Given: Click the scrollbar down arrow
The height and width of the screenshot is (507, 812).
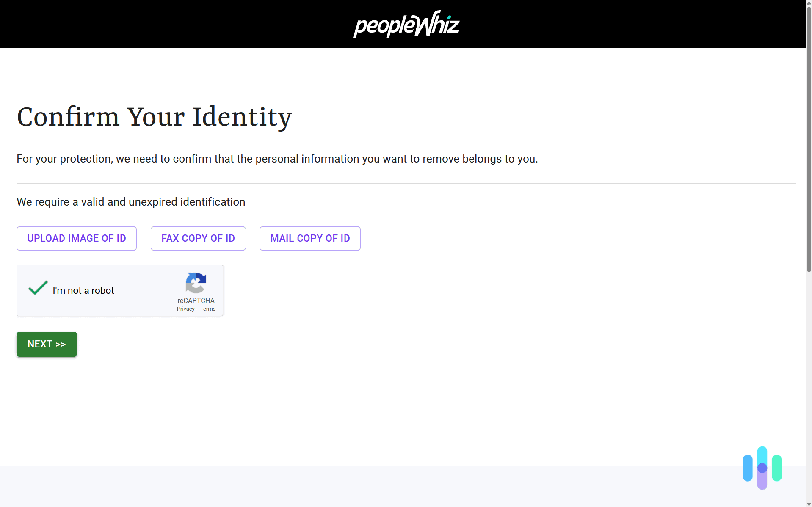Looking at the screenshot, I should [x=808, y=504].
